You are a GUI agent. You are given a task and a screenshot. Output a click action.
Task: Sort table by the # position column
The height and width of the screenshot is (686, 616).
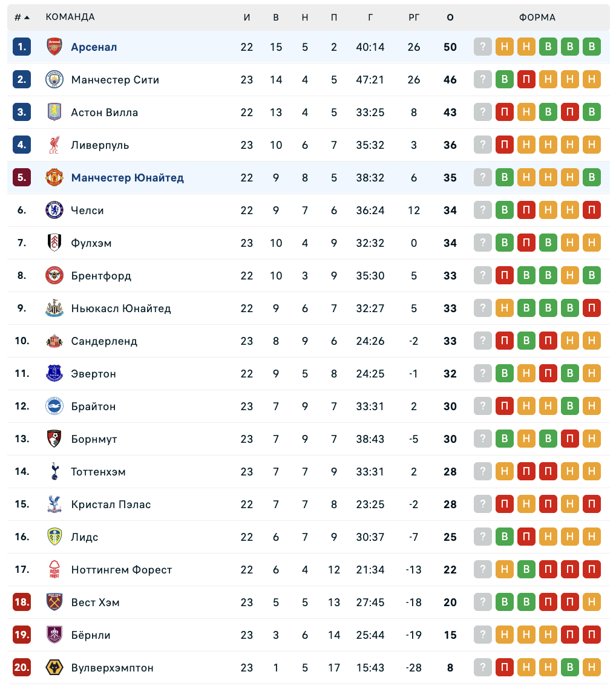click(x=22, y=17)
